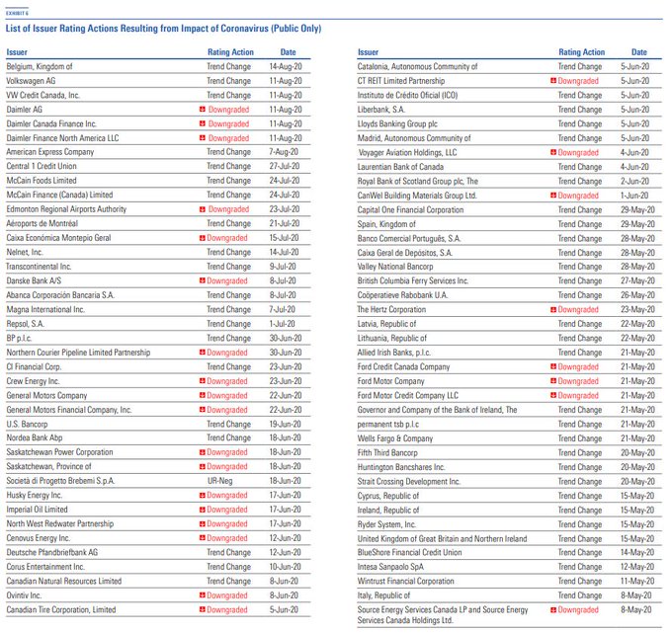Click the 'Issuer' header of the left table

click(x=17, y=52)
